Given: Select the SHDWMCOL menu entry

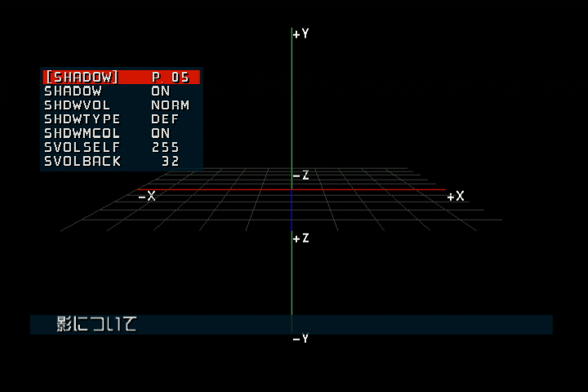Looking at the screenshot, I should point(82,133).
